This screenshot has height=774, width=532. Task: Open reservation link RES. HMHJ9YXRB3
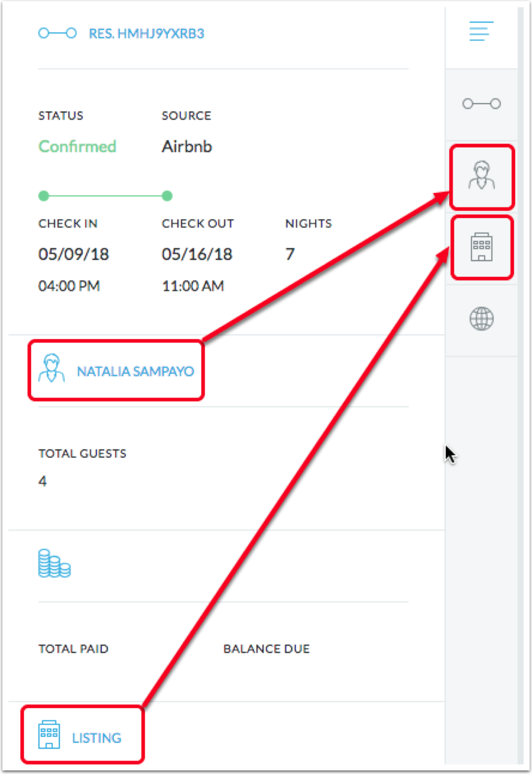point(146,34)
